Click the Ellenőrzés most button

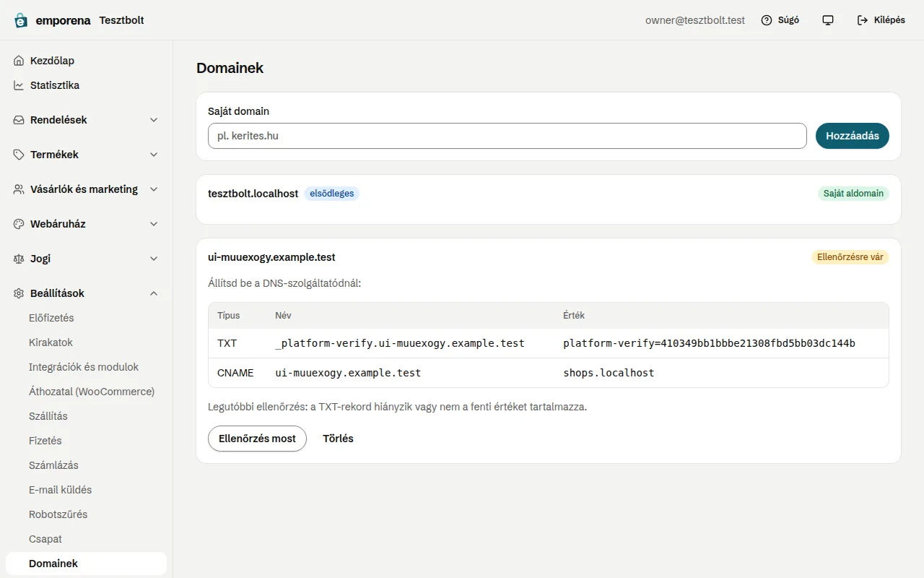257,439
